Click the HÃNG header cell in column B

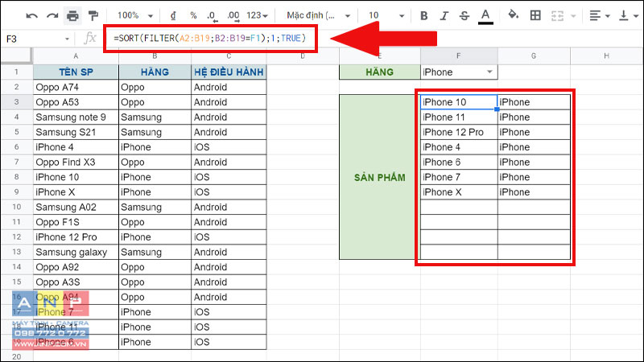(155, 72)
